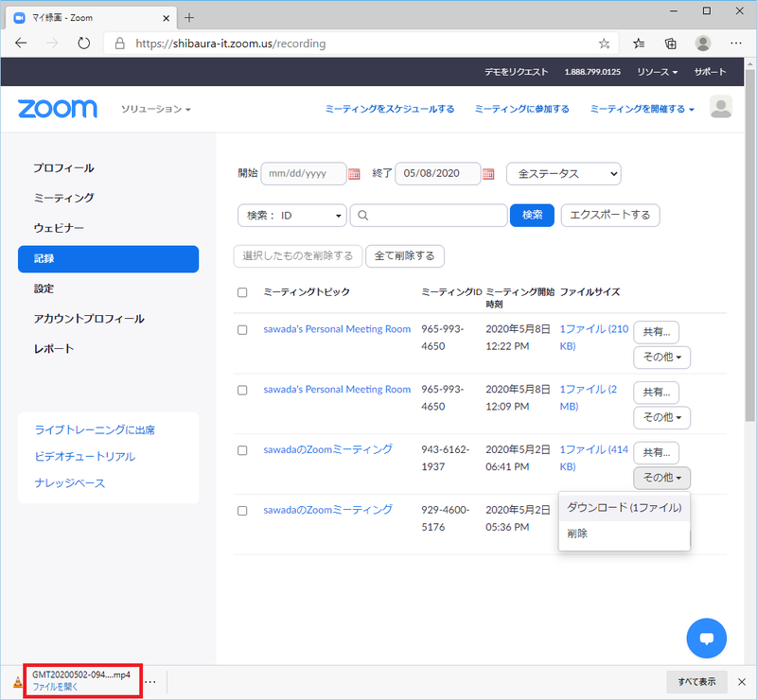Open the ナレッジベース link
The image size is (757, 700).
coord(69,483)
